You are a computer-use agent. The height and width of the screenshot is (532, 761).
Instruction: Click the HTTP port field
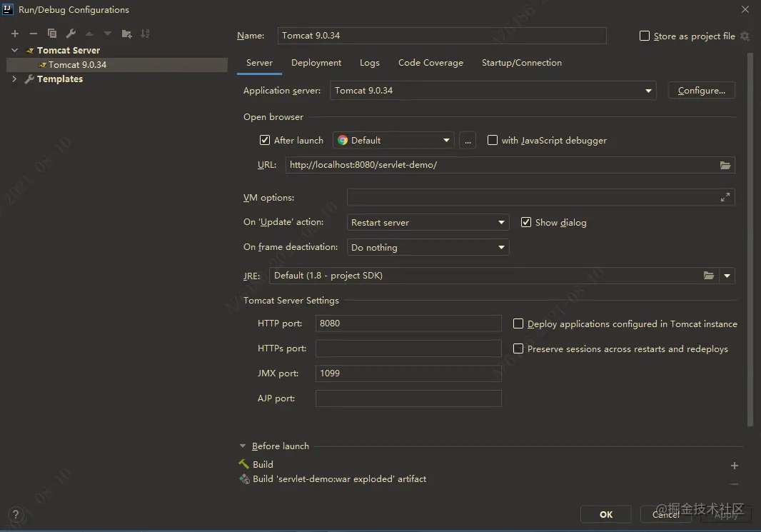pyautogui.click(x=408, y=323)
